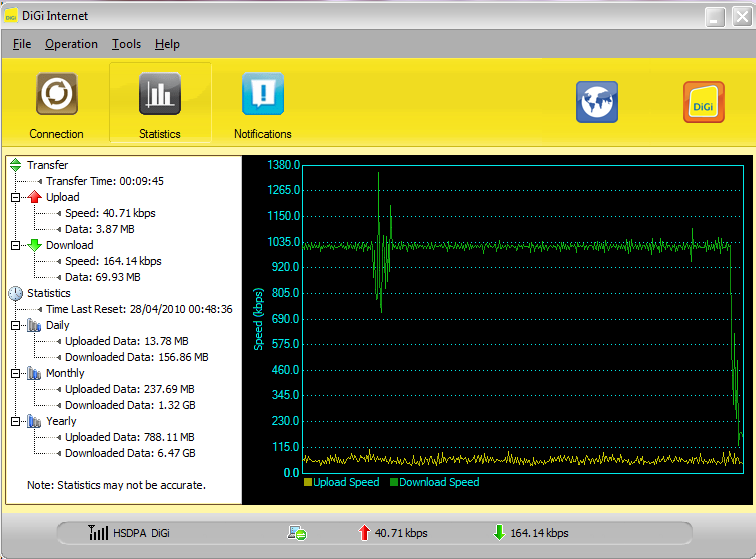756x559 pixels.
Task: Click the Download Speed legend swatch
Action: [393, 483]
